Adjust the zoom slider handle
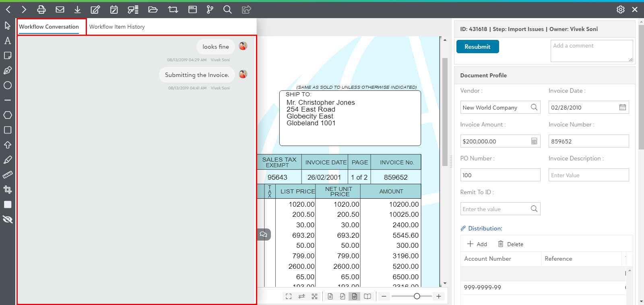The height and width of the screenshot is (305, 644). coord(417,296)
